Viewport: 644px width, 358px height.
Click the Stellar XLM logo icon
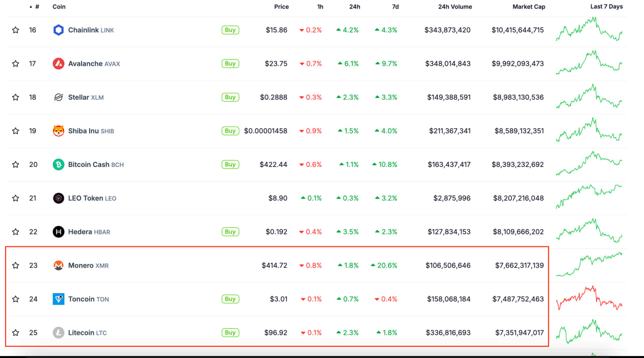(x=58, y=97)
